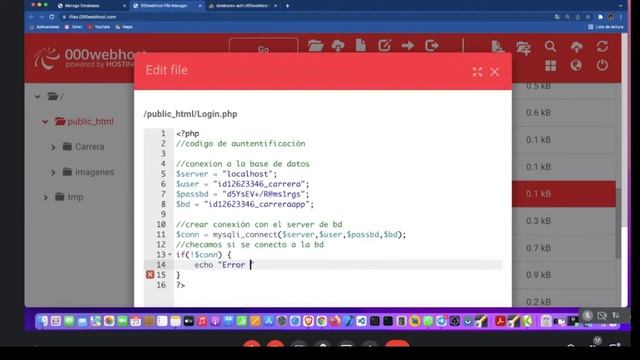Collapse public_html folder chevron
The image size is (640, 360).
click(x=45, y=122)
